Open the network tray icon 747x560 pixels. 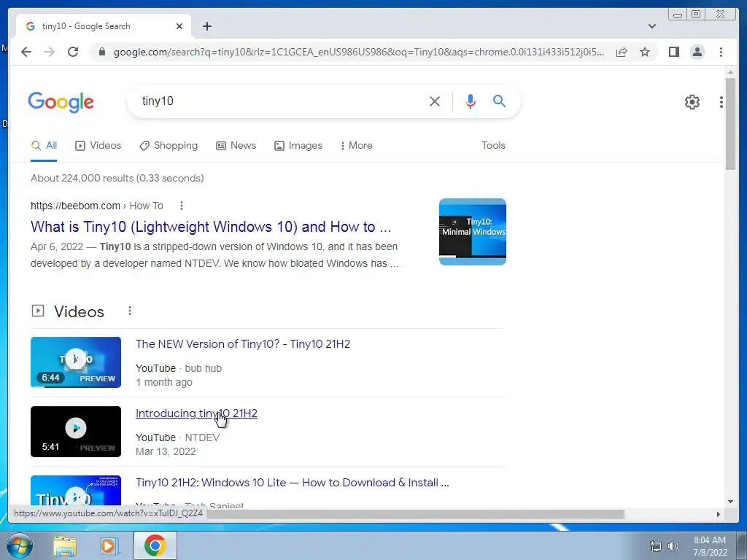(x=656, y=546)
